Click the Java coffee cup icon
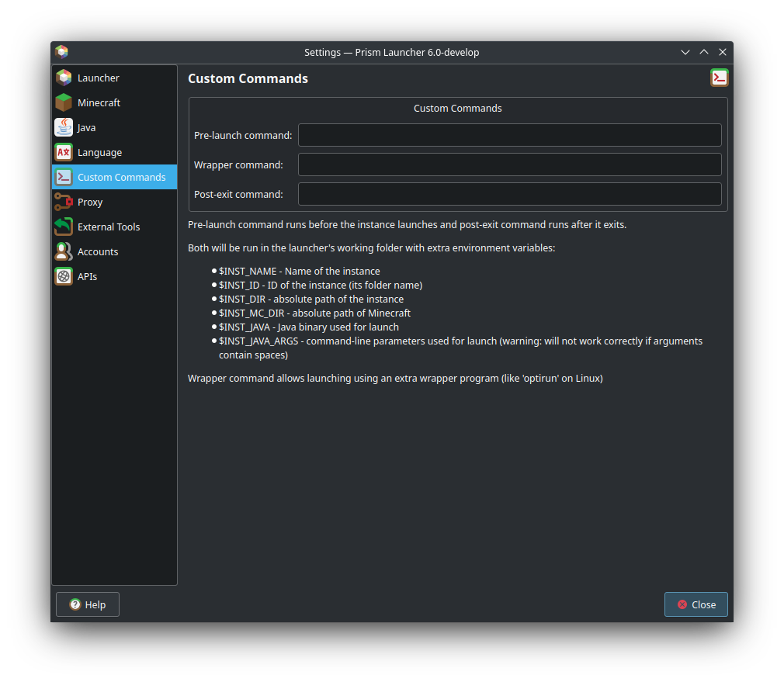This screenshot has height=682, width=784. pos(64,127)
